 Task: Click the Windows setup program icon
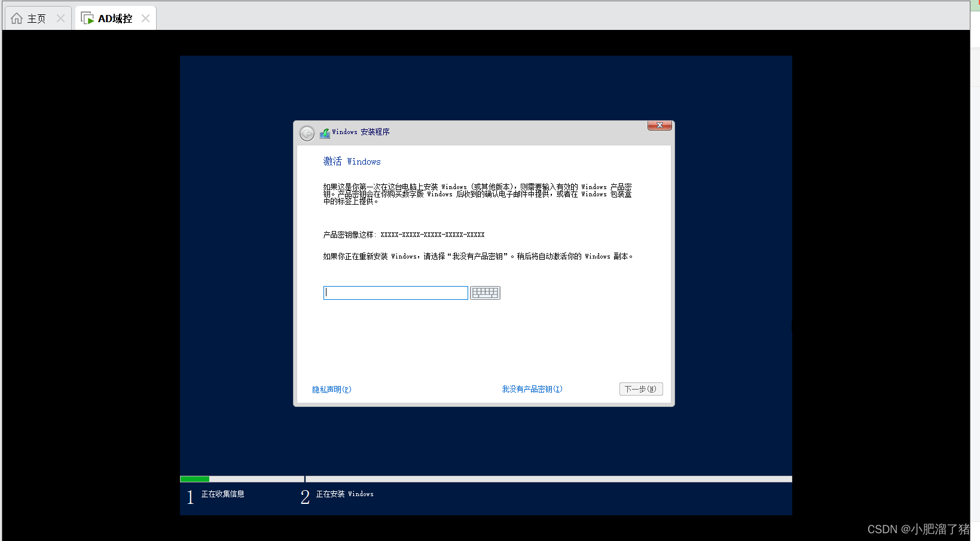[x=325, y=133]
